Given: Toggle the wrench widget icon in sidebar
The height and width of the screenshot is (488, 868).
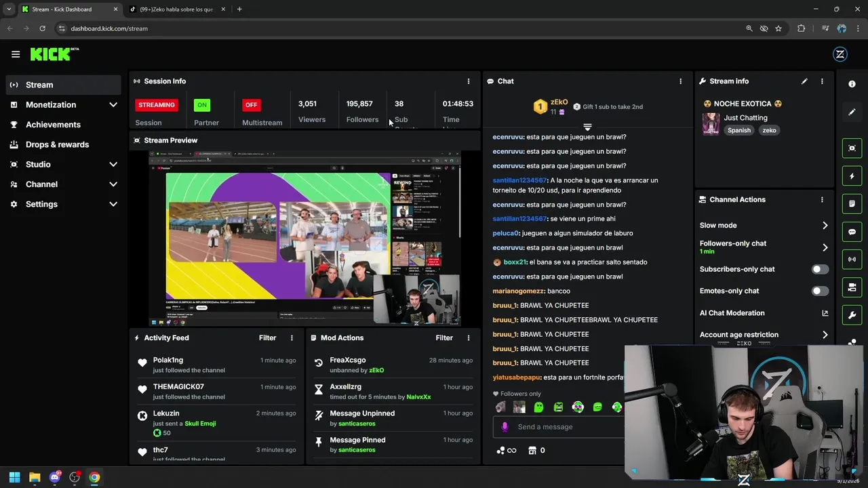Looking at the screenshot, I should 852,315.
